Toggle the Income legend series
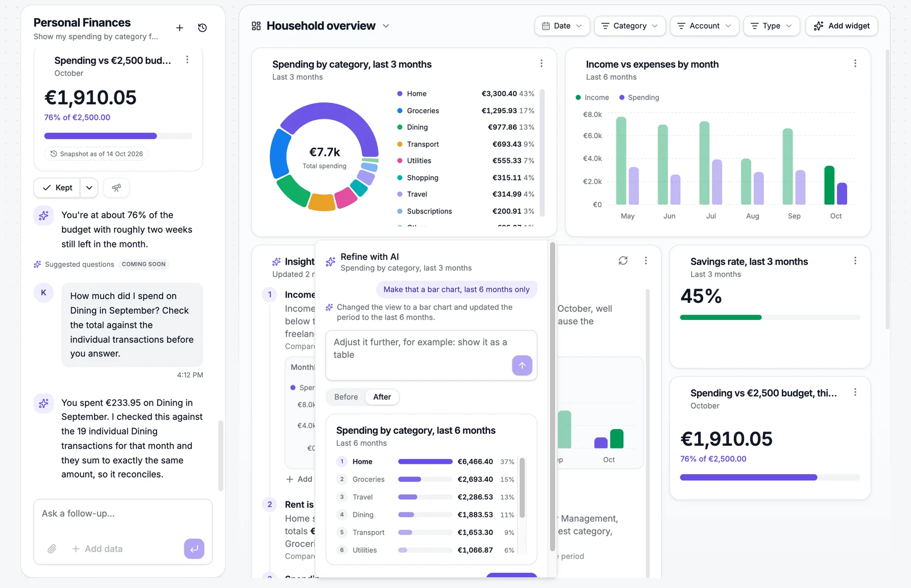This screenshot has height=588, width=911. 592,98
